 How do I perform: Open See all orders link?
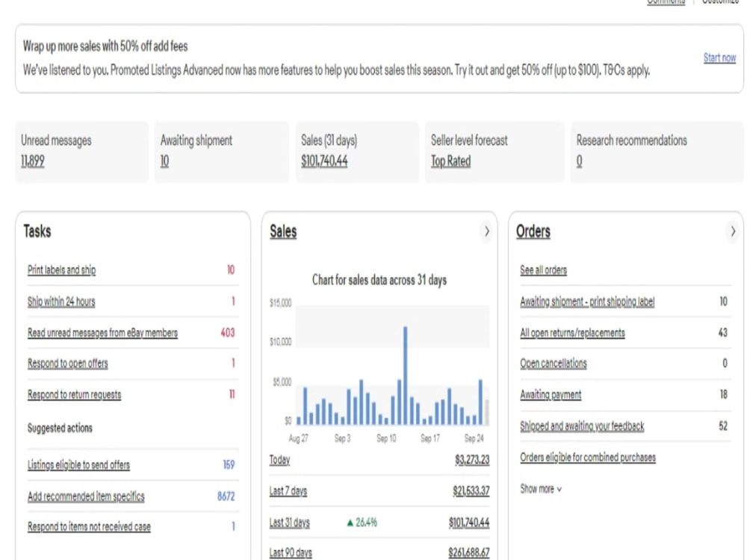544,270
